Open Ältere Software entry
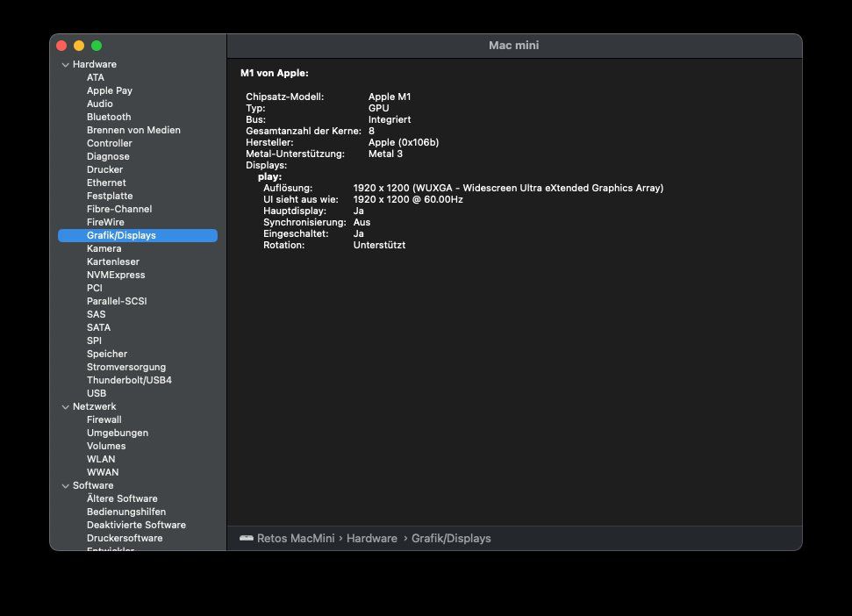 click(122, 498)
